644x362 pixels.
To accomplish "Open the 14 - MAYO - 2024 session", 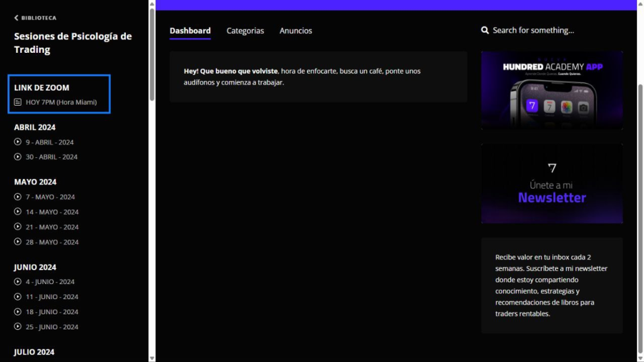I will coord(52,212).
